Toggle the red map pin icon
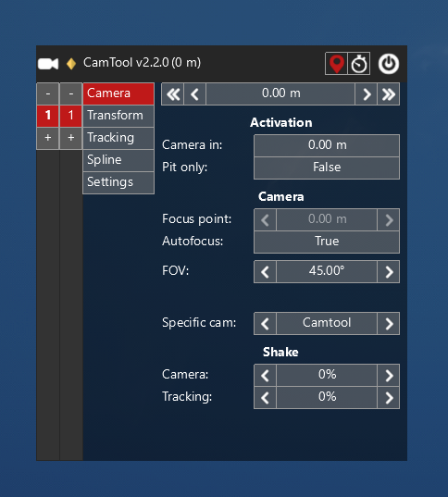 point(336,64)
